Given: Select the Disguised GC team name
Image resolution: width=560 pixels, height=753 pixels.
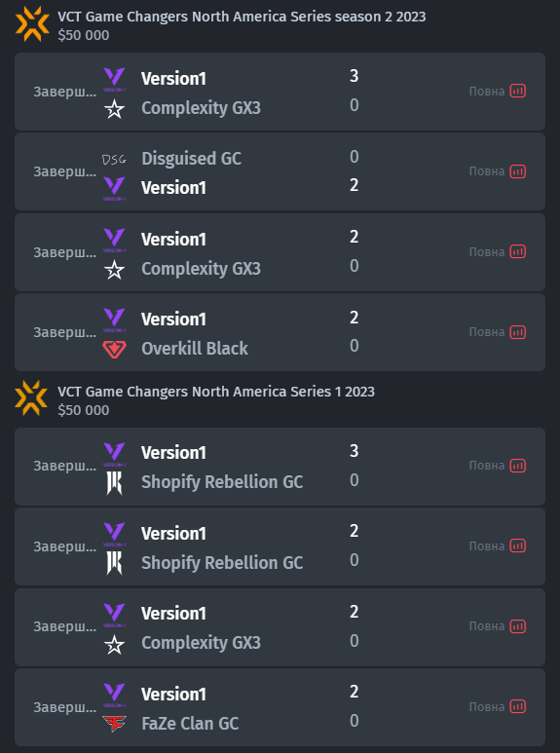Looking at the screenshot, I should 191,159.
